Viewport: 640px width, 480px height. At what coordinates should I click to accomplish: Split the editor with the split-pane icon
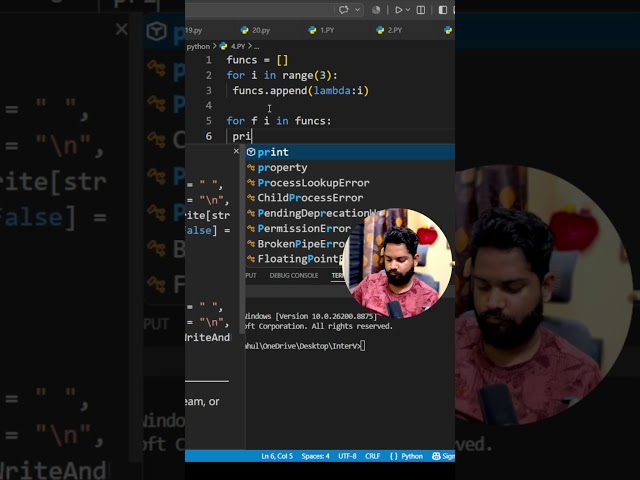pyautogui.click(x=421, y=10)
